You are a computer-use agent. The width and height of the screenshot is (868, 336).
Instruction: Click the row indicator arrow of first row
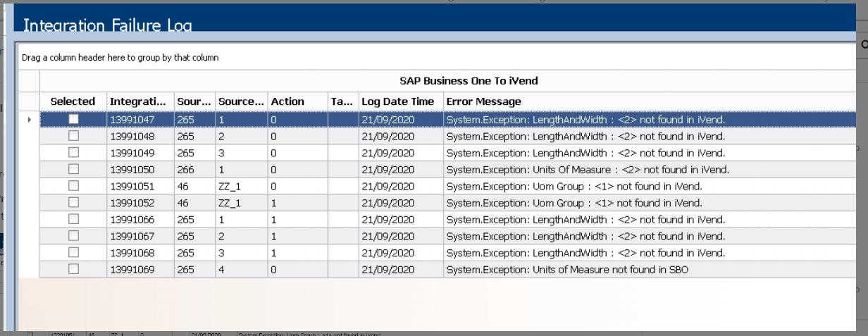tap(29, 120)
